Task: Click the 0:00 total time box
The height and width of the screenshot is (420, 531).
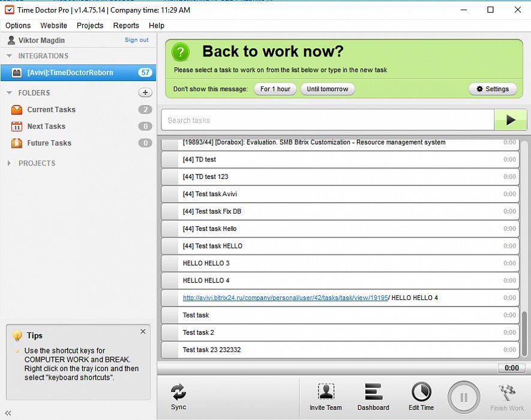Action: click(511, 368)
